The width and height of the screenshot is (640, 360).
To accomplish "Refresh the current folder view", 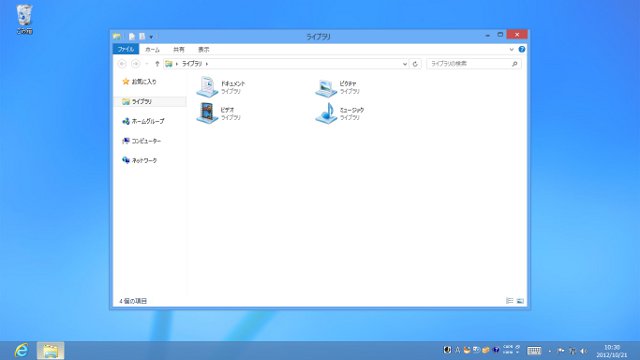I will (415, 64).
